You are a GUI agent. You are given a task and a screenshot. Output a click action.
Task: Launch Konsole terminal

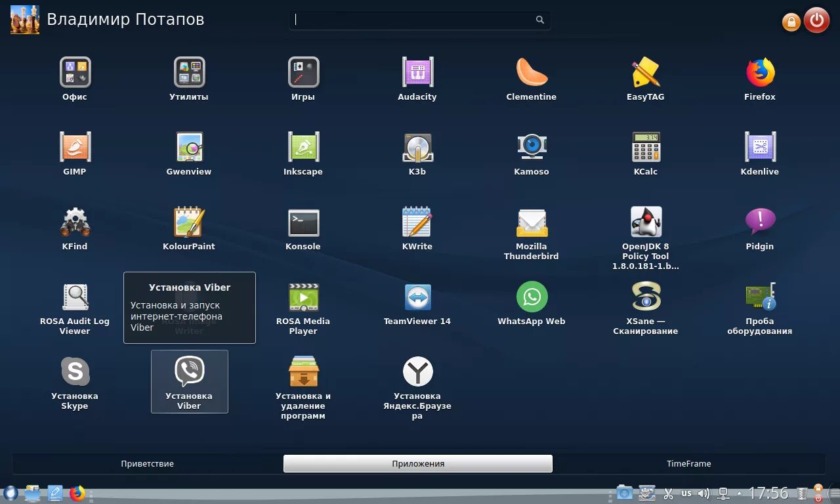(x=303, y=228)
